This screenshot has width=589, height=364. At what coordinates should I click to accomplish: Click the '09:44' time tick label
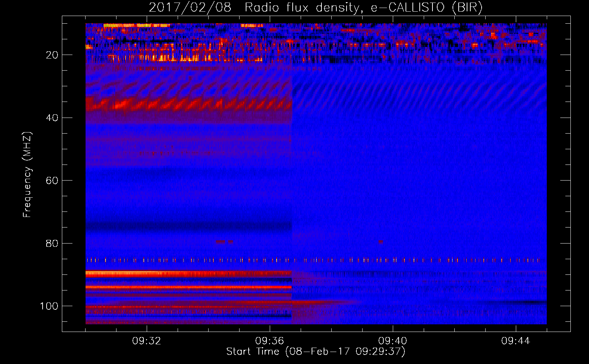(516, 341)
